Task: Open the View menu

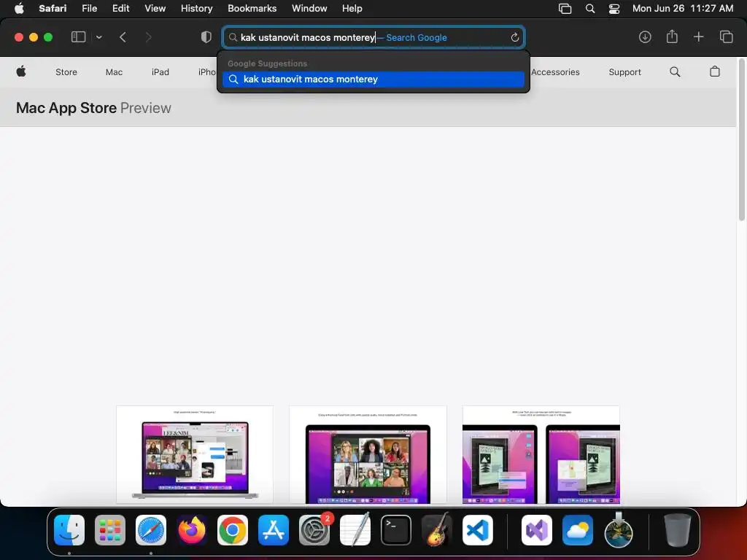Action: click(x=155, y=9)
